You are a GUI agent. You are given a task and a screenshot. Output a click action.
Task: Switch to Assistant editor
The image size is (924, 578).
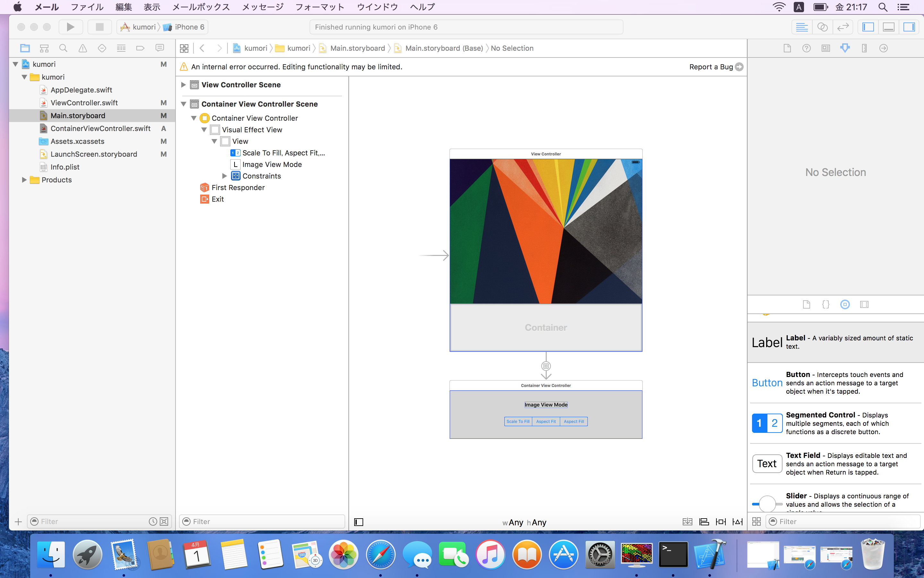point(822,27)
